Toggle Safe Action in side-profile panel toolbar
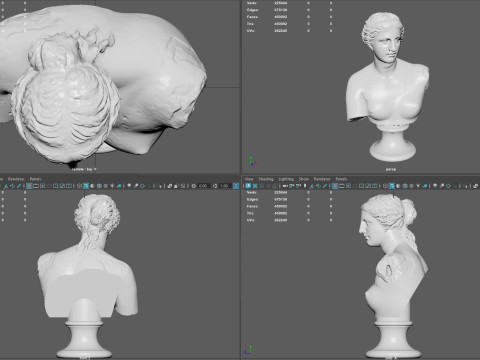The width and height of the screenshot is (480, 360). tap(368, 186)
